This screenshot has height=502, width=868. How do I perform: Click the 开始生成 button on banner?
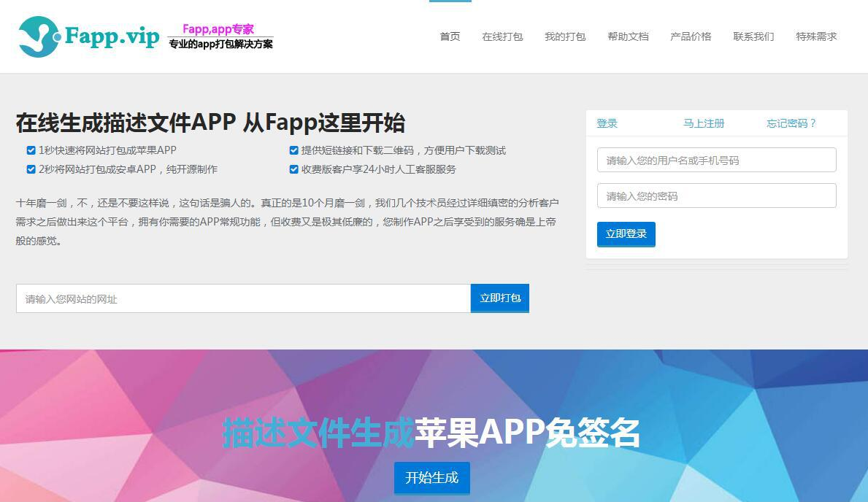[431, 478]
